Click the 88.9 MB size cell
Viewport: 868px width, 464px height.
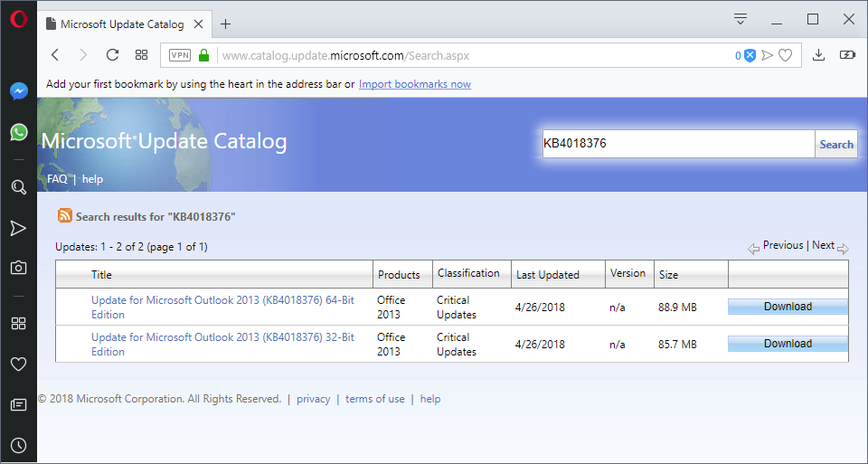pyautogui.click(x=677, y=307)
